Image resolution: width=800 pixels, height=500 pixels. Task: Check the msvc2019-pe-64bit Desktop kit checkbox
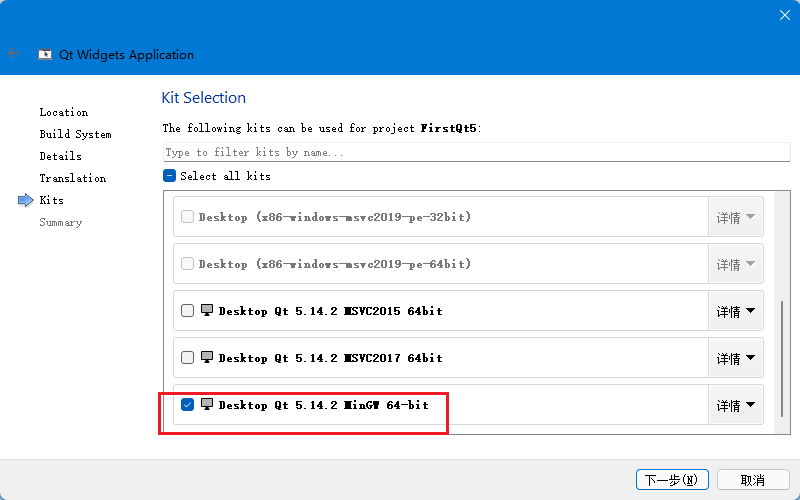[187, 264]
